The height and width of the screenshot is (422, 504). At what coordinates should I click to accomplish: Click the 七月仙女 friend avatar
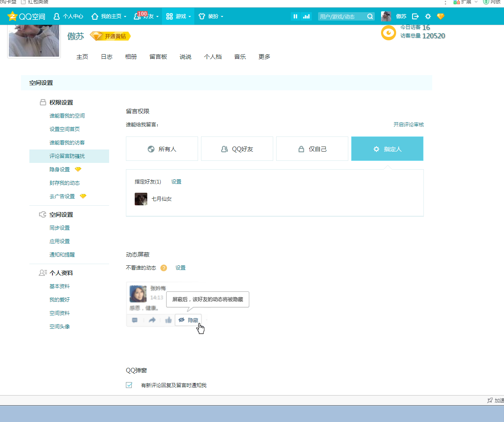click(x=141, y=199)
